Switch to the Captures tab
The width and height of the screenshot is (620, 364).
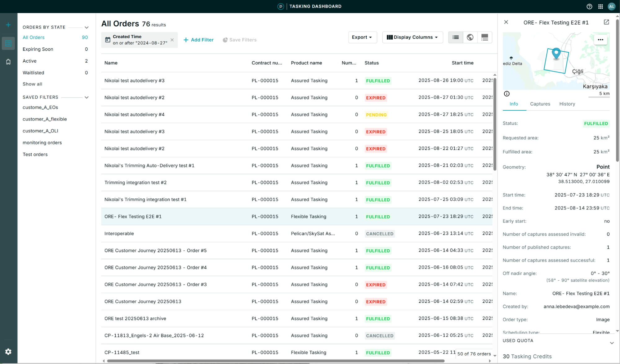coord(540,104)
